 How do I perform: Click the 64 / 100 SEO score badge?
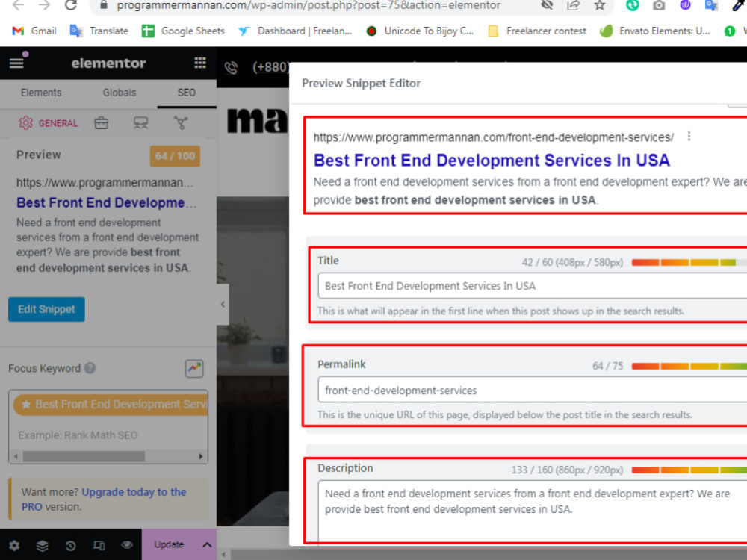175,156
